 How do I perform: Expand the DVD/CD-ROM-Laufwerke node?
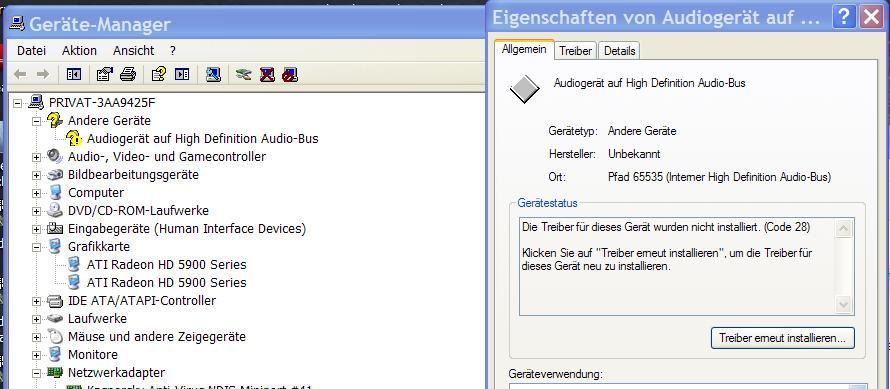coord(36,211)
